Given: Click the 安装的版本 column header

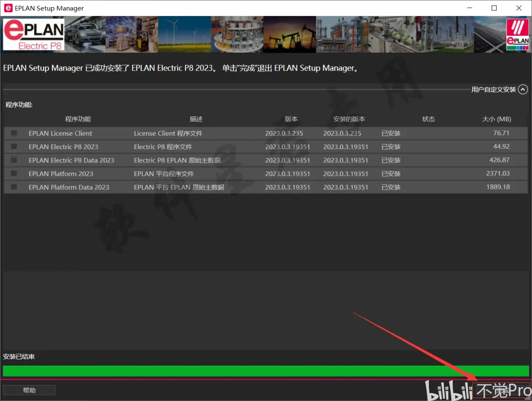Looking at the screenshot, I should coord(349,119).
